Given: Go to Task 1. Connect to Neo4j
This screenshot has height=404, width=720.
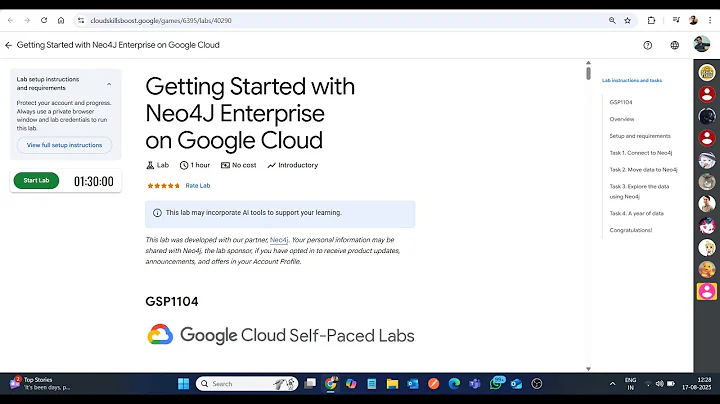Looking at the screenshot, I should (x=641, y=153).
